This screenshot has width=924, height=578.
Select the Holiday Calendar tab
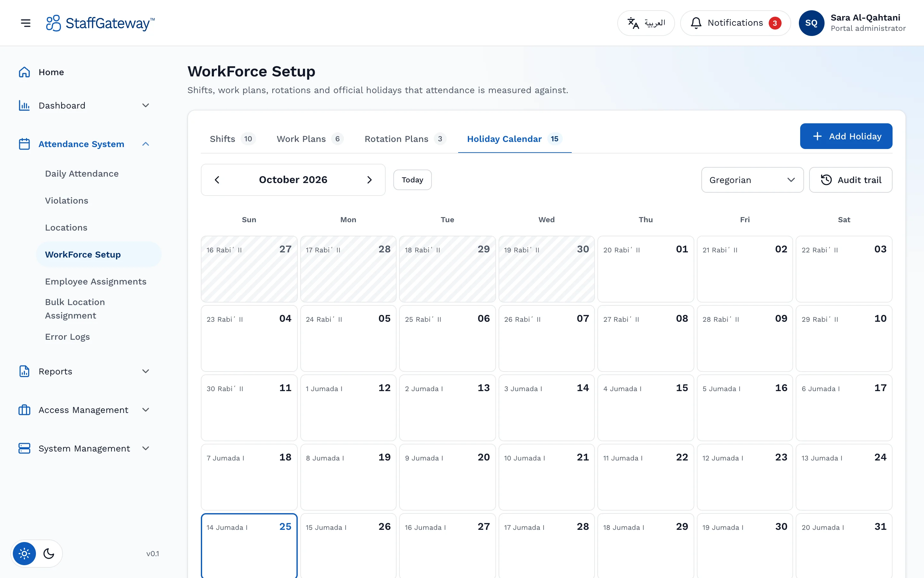pyautogui.click(x=514, y=139)
